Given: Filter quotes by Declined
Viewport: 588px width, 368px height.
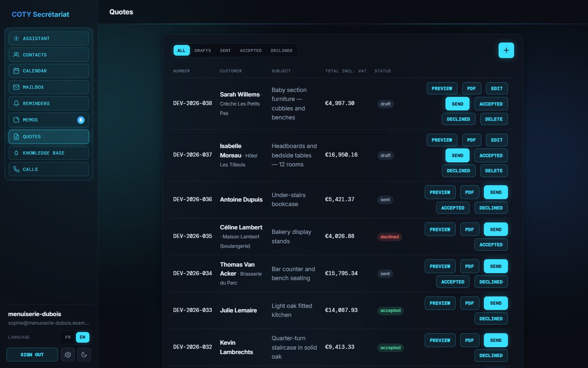Looking at the screenshot, I should (x=282, y=50).
